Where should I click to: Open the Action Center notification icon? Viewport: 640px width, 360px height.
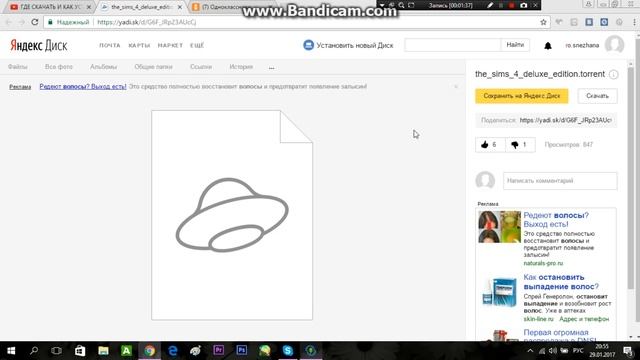(628, 351)
